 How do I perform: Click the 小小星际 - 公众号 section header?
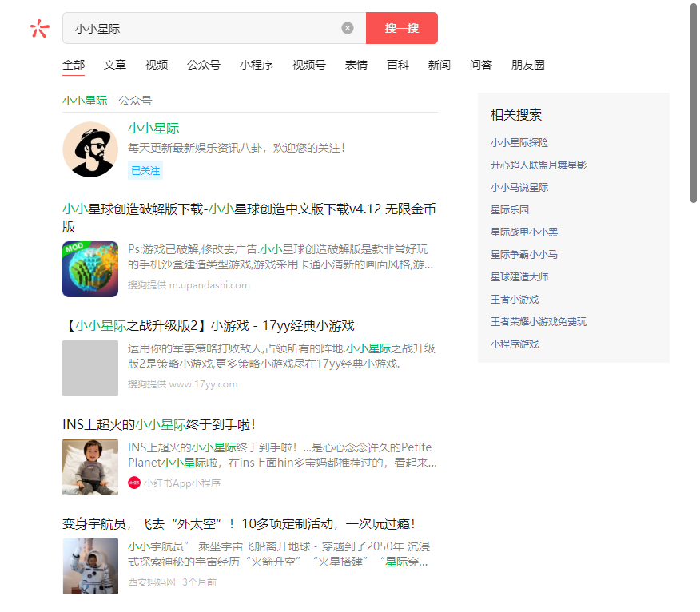click(x=107, y=101)
